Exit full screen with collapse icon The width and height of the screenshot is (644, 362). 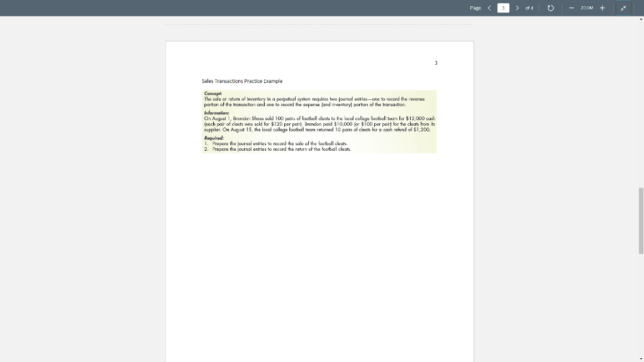tap(623, 8)
